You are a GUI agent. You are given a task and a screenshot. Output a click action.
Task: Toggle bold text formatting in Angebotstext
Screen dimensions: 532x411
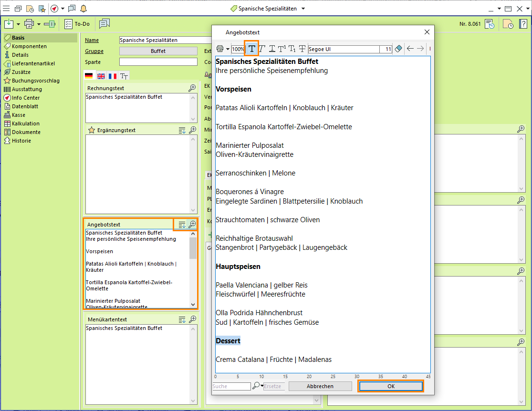click(251, 49)
